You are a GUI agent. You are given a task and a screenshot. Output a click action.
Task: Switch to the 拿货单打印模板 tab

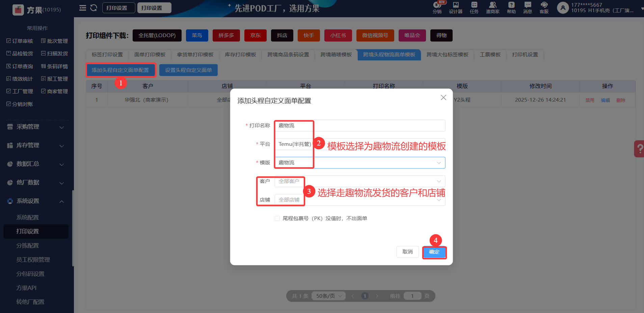(x=195, y=55)
